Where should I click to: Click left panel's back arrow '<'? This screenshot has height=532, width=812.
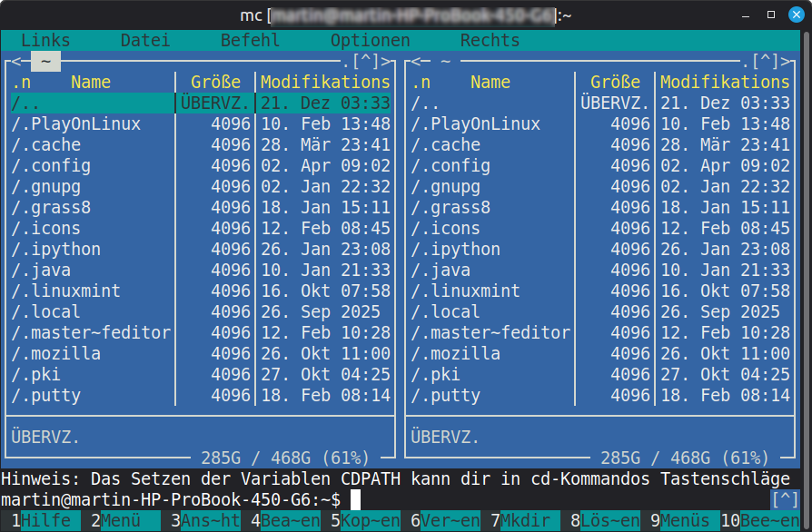[10, 62]
